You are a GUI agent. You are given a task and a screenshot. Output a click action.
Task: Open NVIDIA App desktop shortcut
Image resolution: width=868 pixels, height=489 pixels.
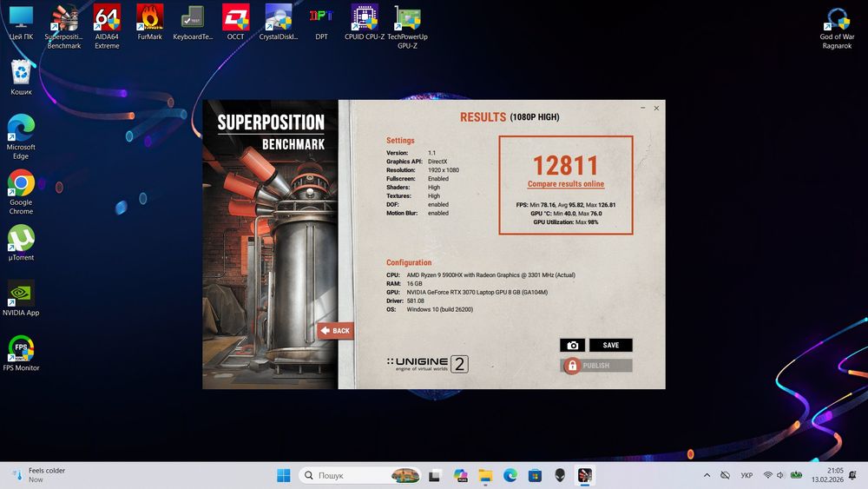pyautogui.click(x=21, y=298)
